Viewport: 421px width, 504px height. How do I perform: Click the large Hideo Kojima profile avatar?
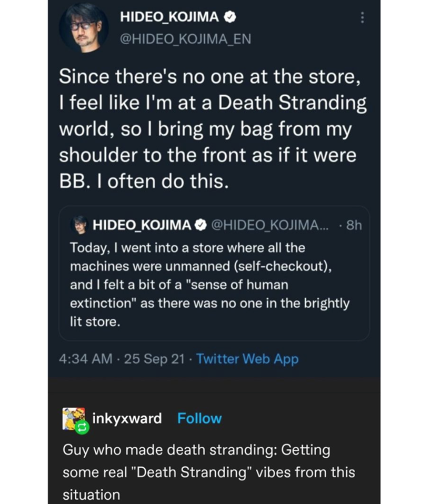[84, 27]
